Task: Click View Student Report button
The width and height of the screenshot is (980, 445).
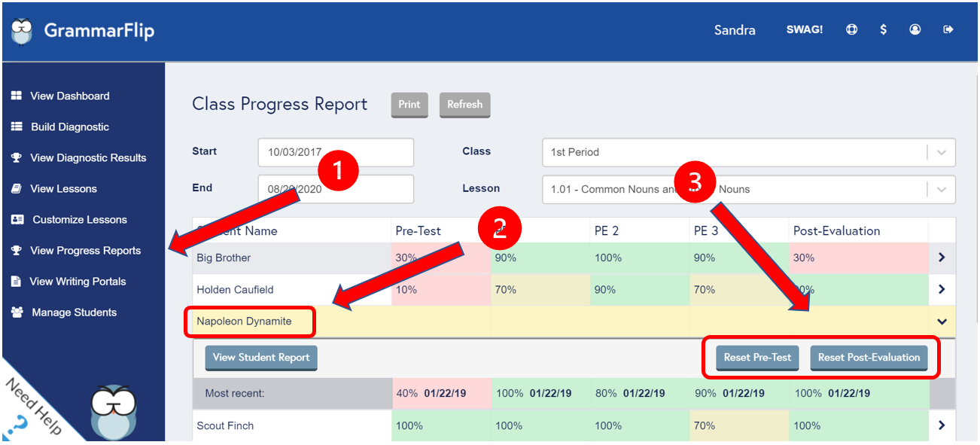Action: tap(261, 358)
